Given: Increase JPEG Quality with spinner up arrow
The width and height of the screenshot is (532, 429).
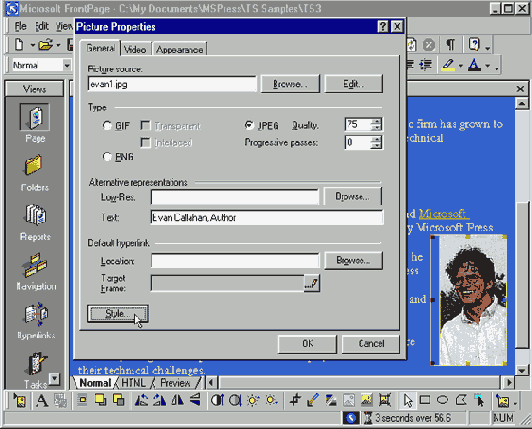Looking at the screenshot, I should click(x=376, y=122).
